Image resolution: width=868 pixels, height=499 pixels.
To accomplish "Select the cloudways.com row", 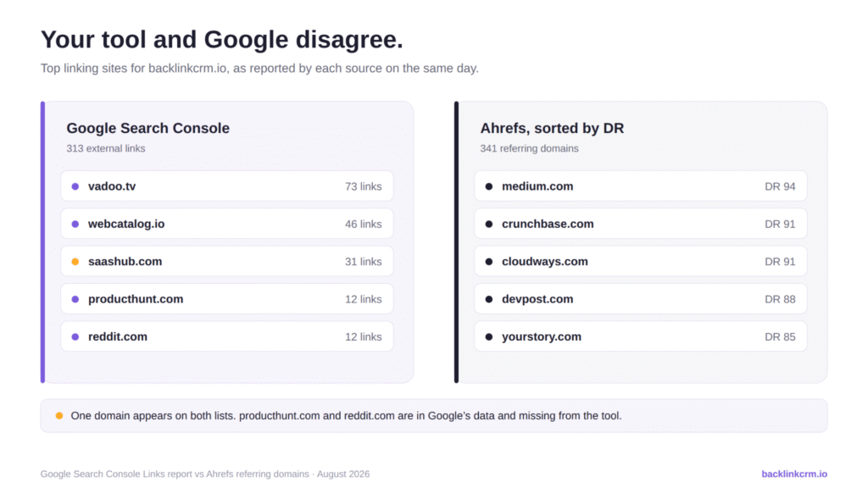I will coord(641,261).
